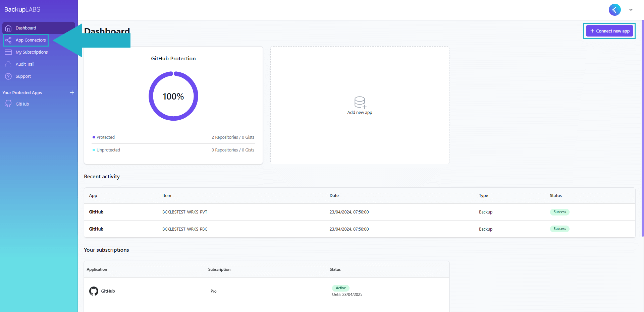Click GitHub app name in PVT row

tap(96, 212)
